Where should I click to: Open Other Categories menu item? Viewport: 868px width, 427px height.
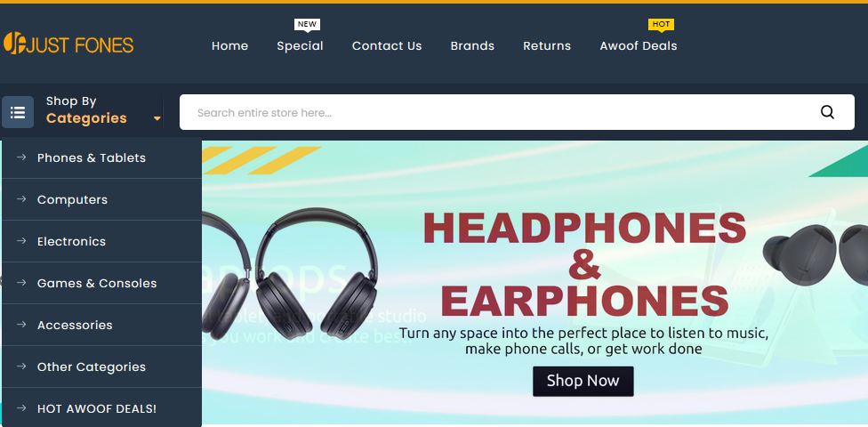92,367
